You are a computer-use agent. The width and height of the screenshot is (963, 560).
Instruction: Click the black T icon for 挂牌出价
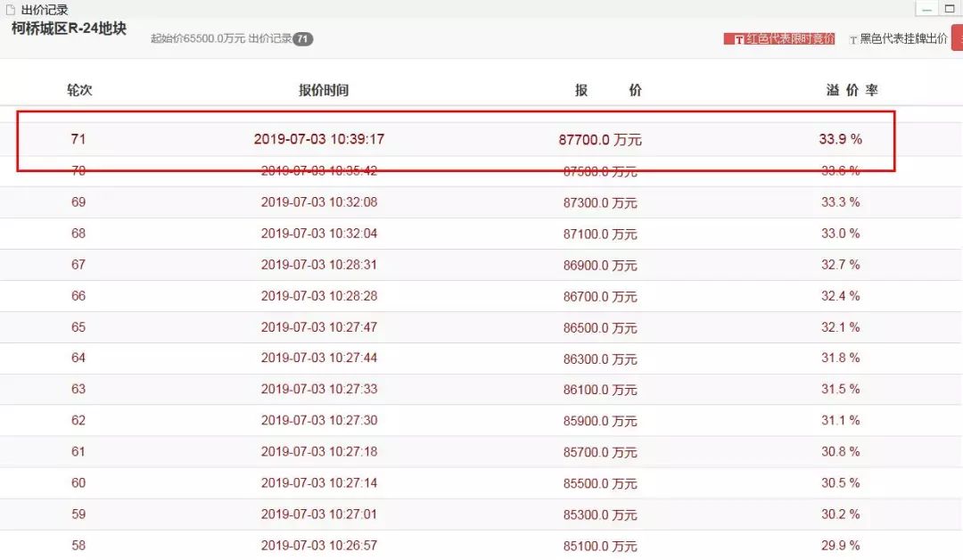coord(852,40)
